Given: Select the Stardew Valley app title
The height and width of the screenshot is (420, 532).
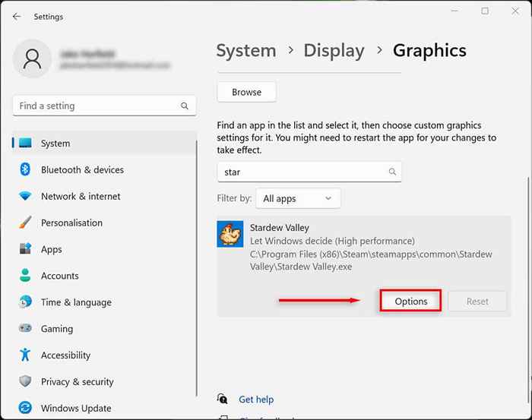Looking at the screenshot, I should click(279, 227).
